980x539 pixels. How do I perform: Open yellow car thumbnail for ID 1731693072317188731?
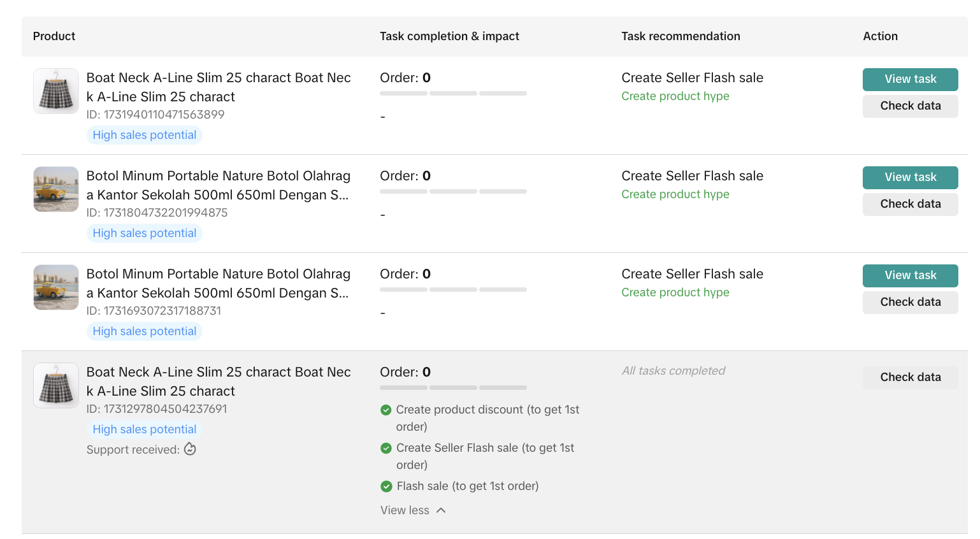(56, 287)
